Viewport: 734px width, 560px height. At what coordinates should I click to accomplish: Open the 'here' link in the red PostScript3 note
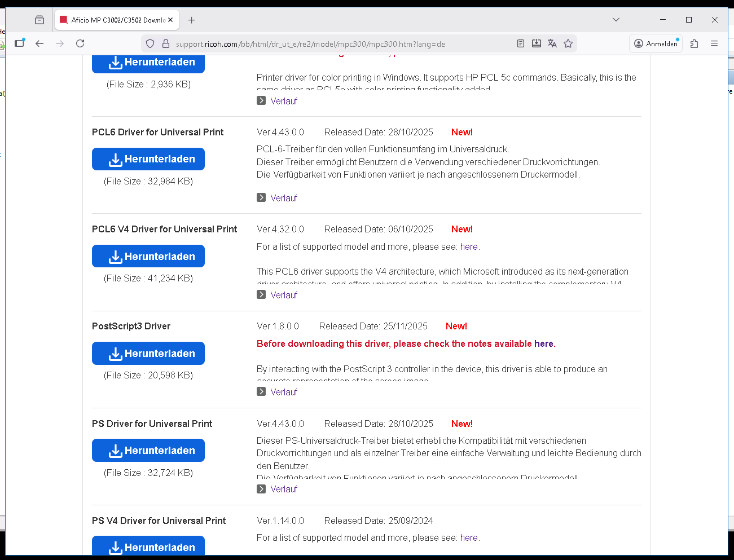coord(544,343)
